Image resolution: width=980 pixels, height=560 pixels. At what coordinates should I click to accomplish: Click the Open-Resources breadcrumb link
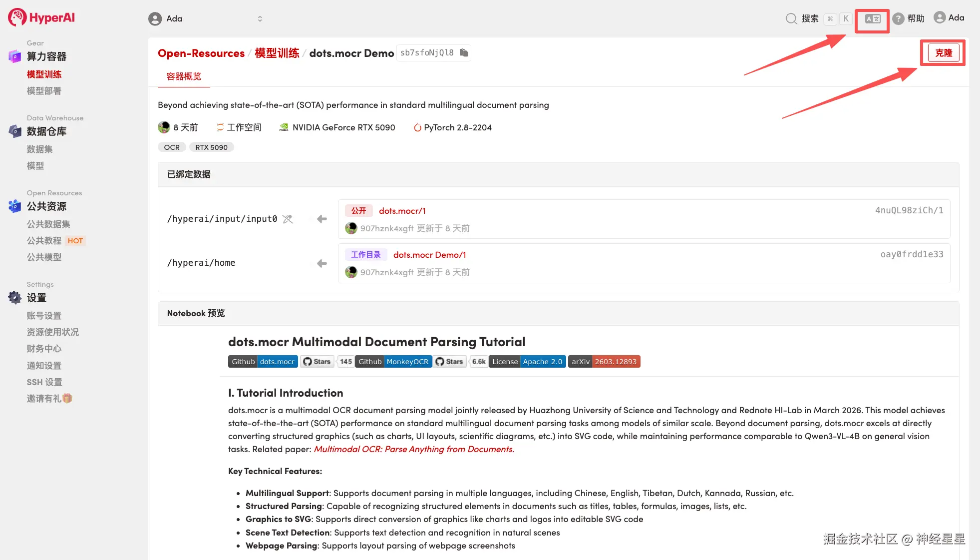pos(201,53)
